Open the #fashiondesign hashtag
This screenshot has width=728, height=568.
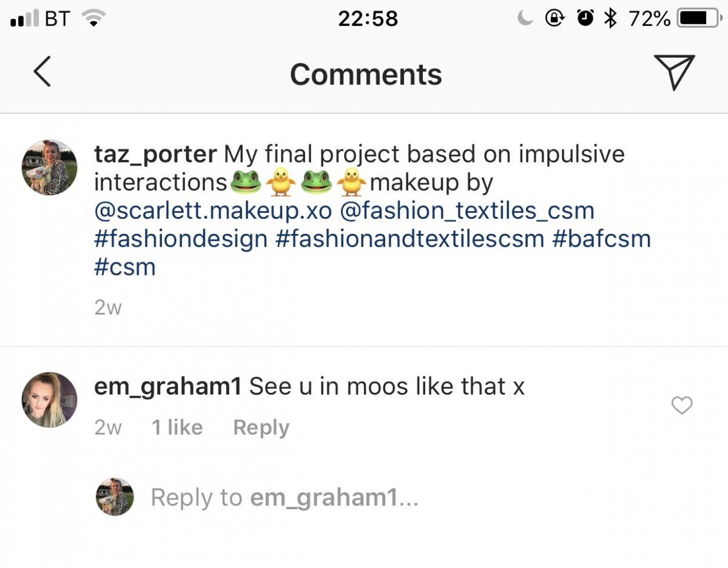pyautogui.click(x=181, y=239)
